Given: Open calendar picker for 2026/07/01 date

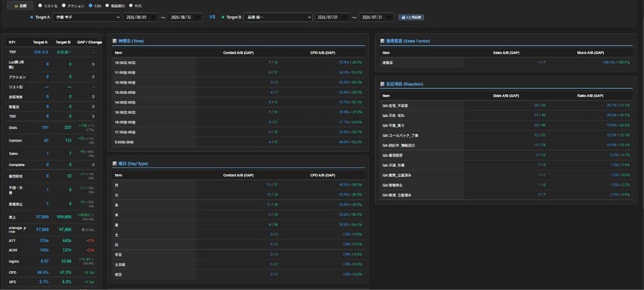Looking at the screenshot, I should tap(345, 17).
